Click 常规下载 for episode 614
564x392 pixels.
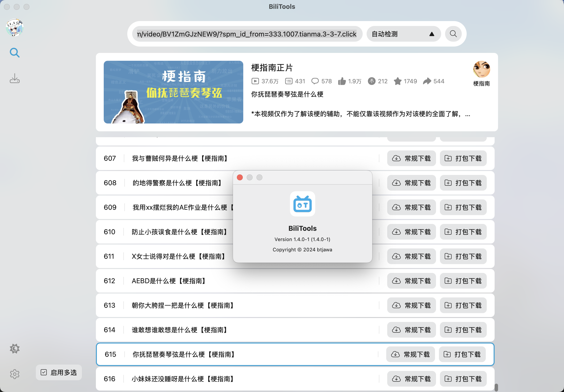411,330
